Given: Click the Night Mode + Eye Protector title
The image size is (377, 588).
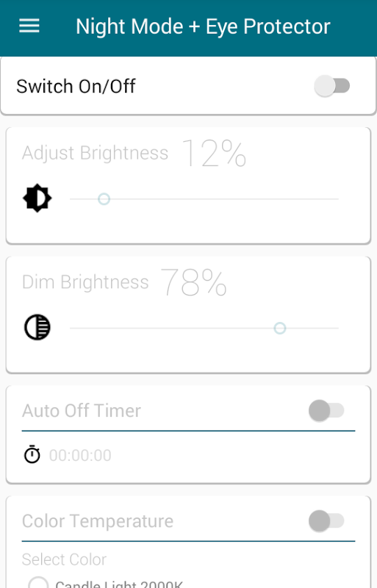Looking at the screenshot, I should pos(203,26).
